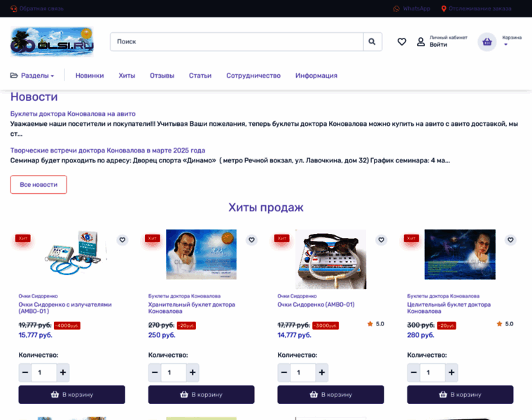This screenshot has width=532, height=420.
Task: Open the wishlist heart in header
Action: click(402, 42)
